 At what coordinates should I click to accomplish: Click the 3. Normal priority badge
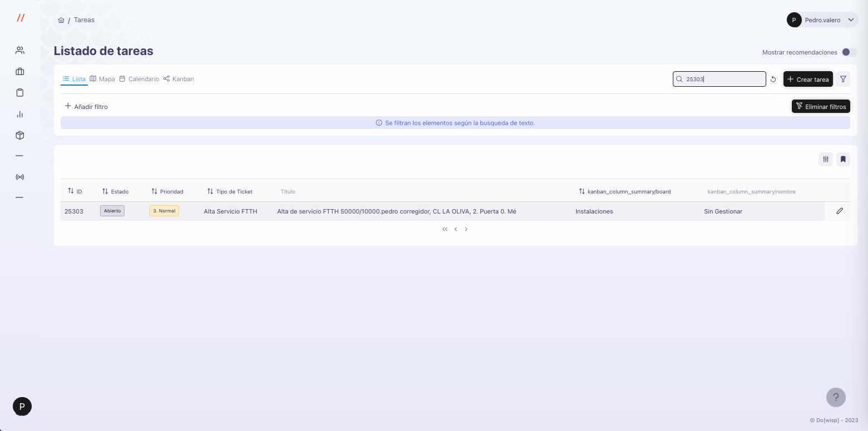pyautogui.click(x=164, y=211)
